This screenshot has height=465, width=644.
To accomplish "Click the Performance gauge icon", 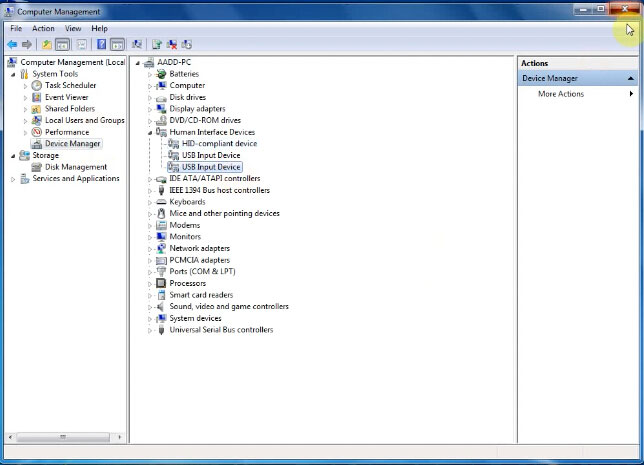I will 37,132.
